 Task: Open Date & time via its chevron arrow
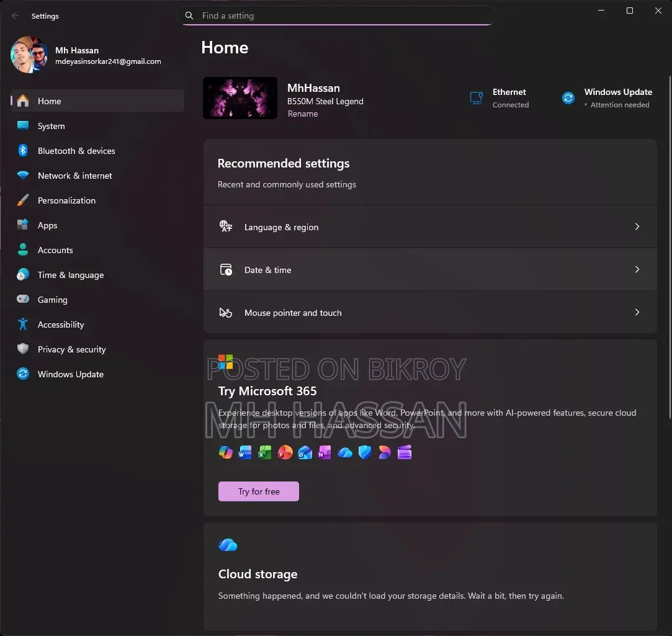click(x=637, y=269)
